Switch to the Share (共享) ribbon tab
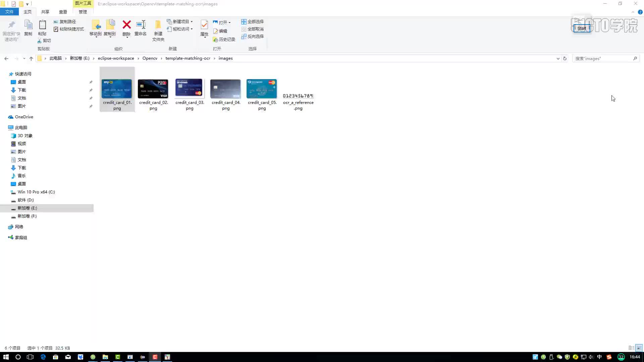The width and height of the screenshot is (644, 362). (45, 12)
